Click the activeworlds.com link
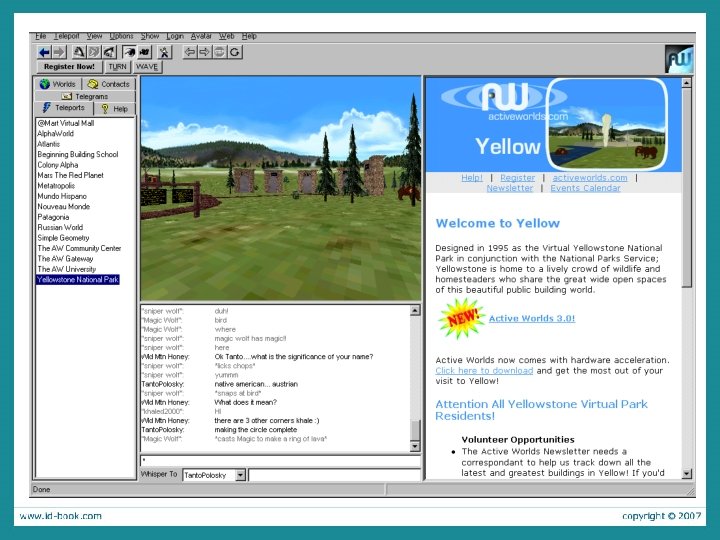720x540 pixels. [590, 178]
